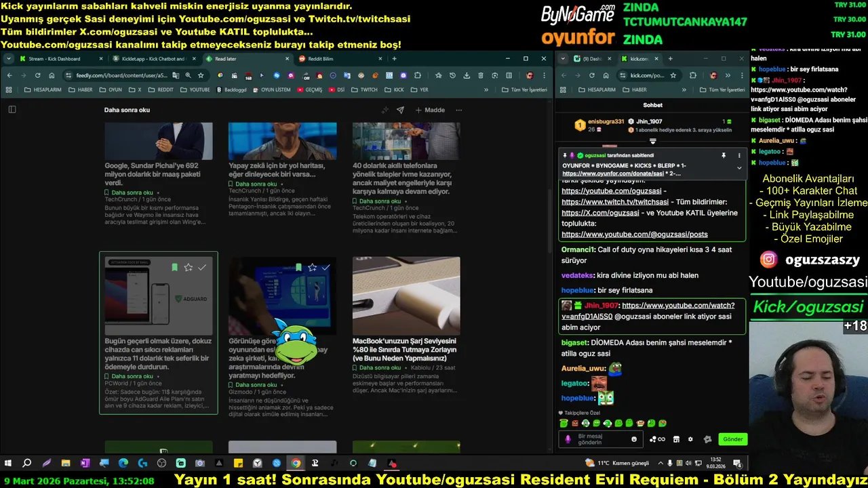The height and width of the screenshot is (488, 868).
Task: Reload the Feedly page in the left browser
Action: click(x=37, y=75)
